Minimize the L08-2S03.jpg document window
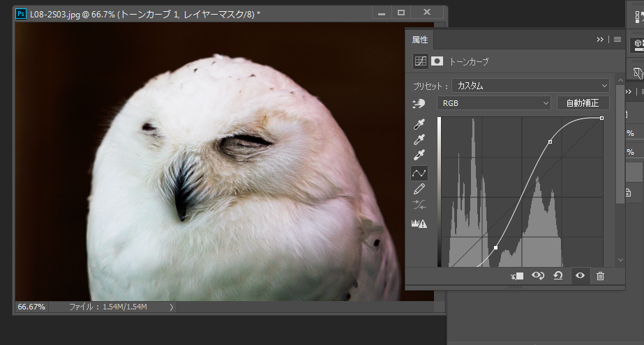The image size is (644, 345). coord(382,13)
